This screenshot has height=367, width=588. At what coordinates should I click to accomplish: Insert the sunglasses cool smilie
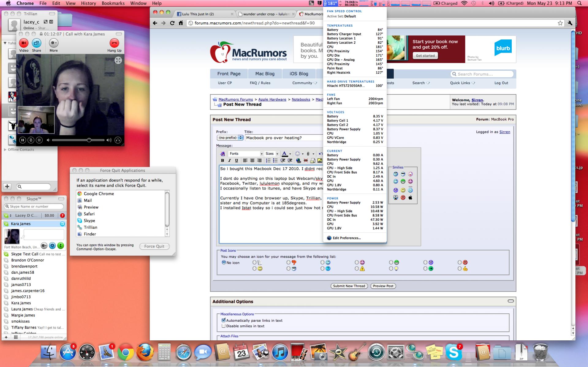pyautogui.click(x=403, y=174)
